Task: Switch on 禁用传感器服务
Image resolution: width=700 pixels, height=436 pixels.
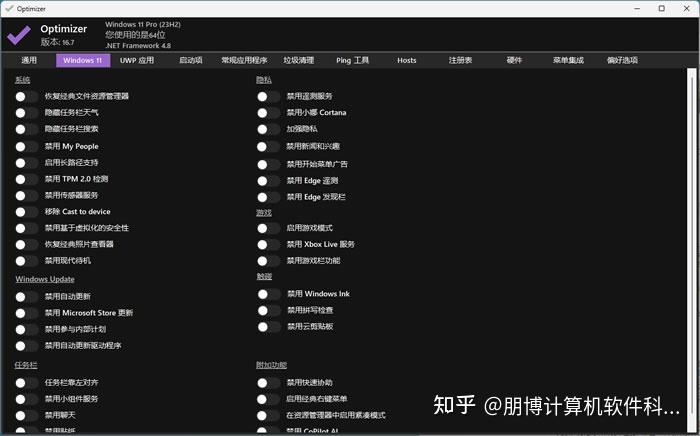Action: 26,195
